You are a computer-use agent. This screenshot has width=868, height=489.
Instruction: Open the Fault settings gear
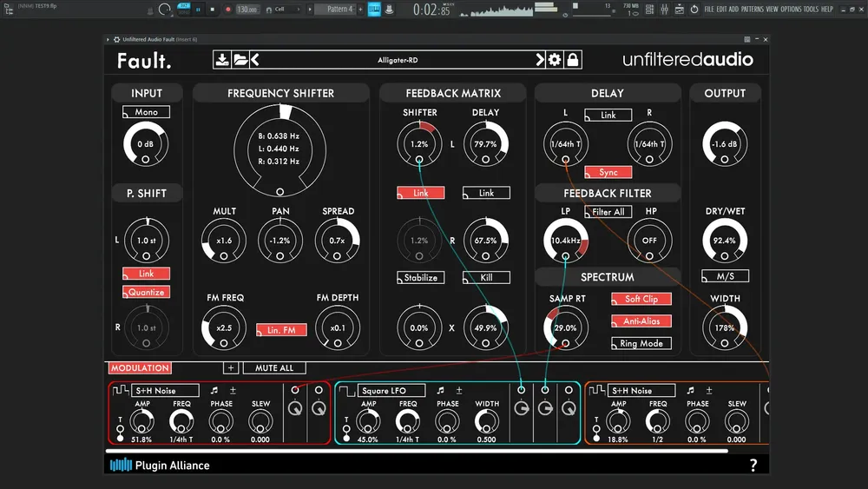(555, 60)
